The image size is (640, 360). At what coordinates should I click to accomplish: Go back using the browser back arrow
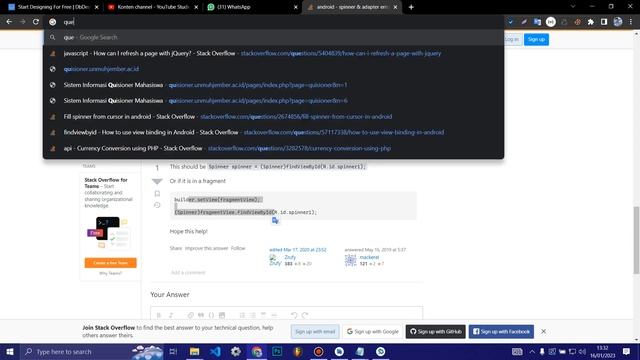pyautogui.click(x=9, y=22)
